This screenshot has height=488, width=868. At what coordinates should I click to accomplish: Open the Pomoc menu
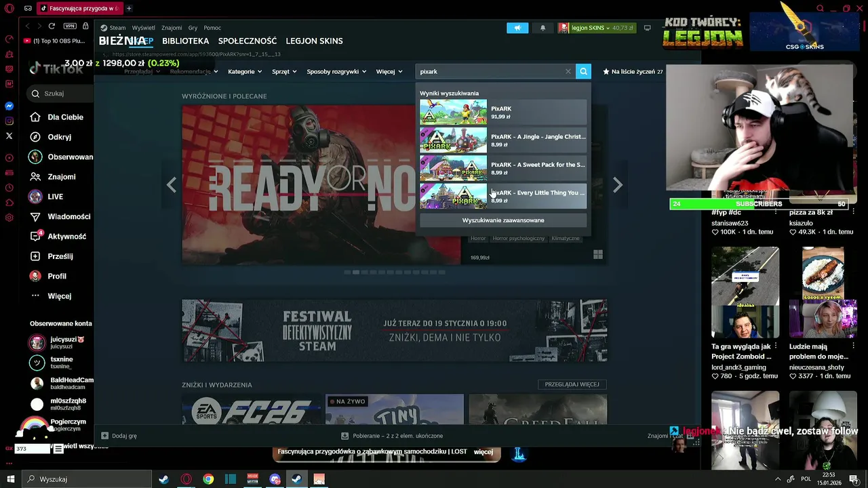coord(212,28)
